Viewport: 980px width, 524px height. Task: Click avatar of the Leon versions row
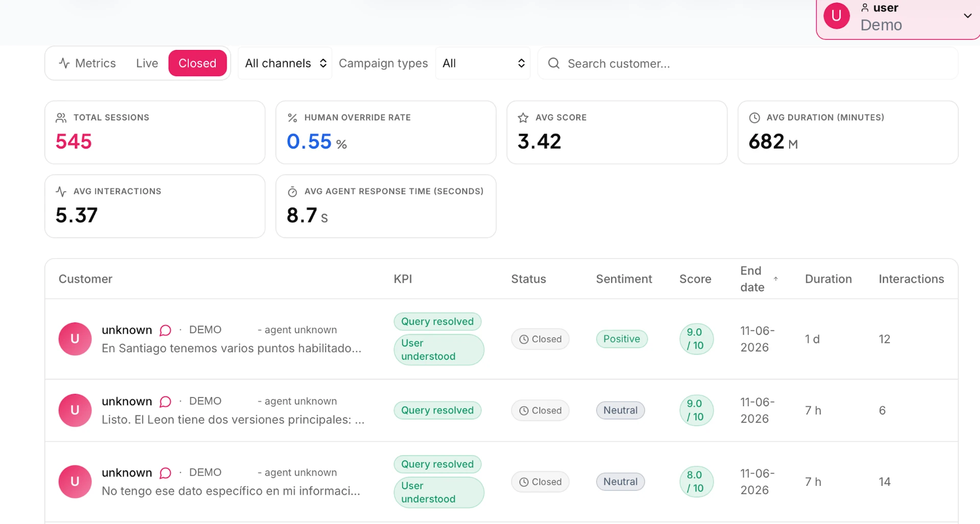[75, 410]
